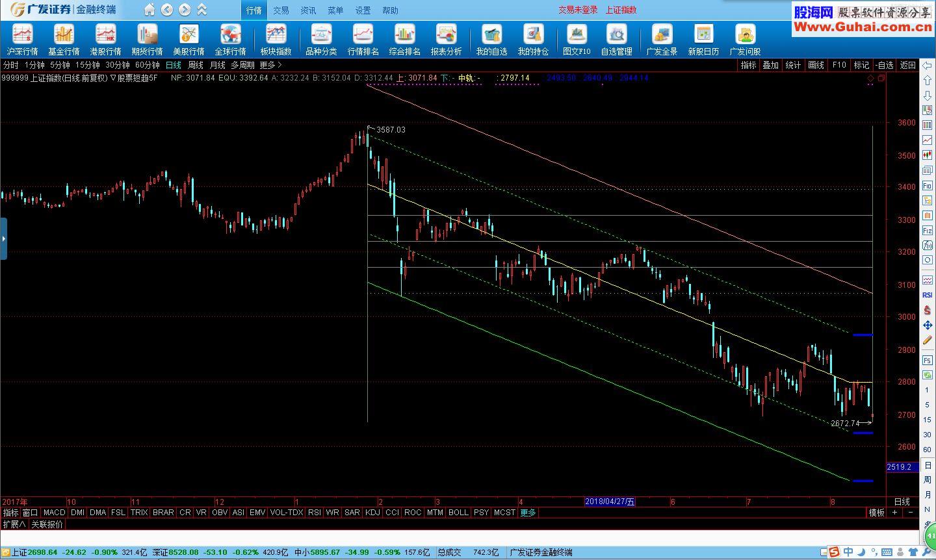The height and width of the screenshot is (560, 936).
Task: Click the chart zoom-out minus button
Action: tap(910, 513)
